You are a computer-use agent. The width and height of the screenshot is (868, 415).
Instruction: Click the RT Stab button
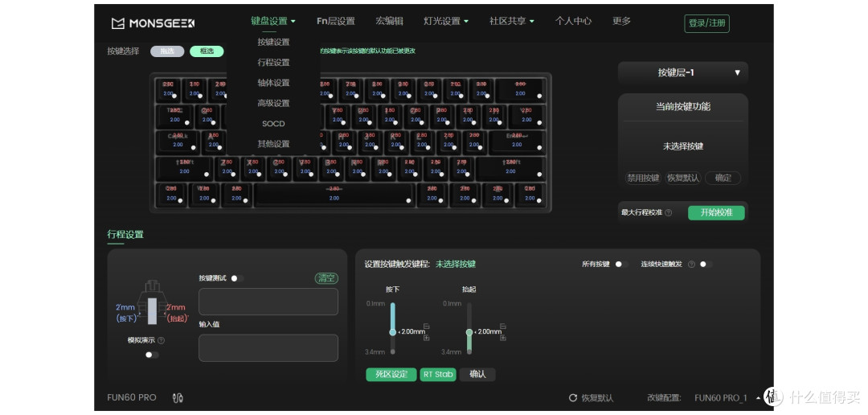(x=438, y=374)
